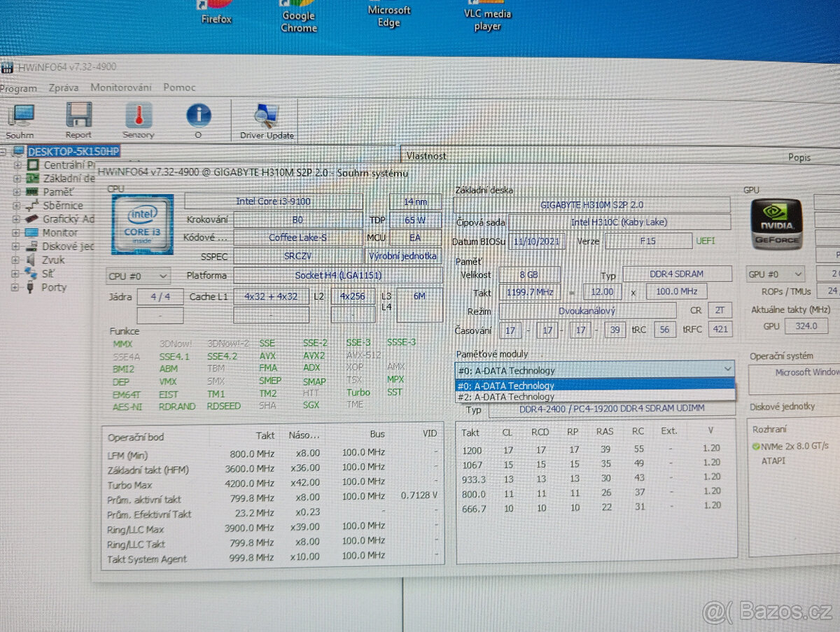Click the Takt System Agent row

(273, 558)
